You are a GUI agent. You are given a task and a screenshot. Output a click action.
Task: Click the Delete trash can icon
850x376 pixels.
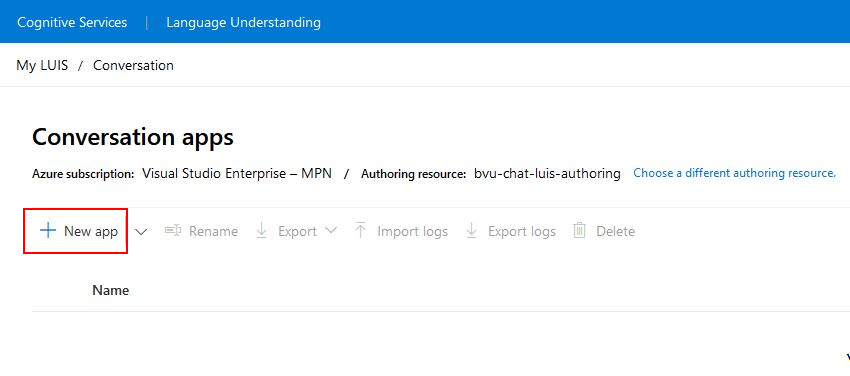[x=579, y=231]
